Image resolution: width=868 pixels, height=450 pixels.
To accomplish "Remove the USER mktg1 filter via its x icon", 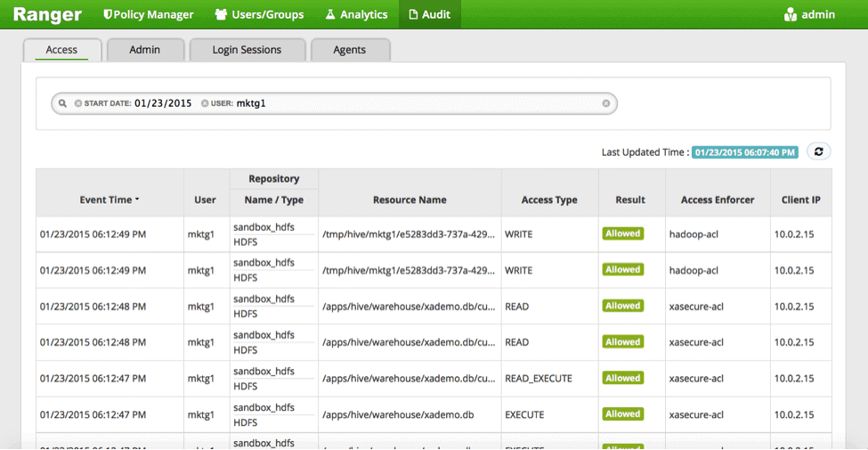I will pyautogui.click(x=205, y=103).
